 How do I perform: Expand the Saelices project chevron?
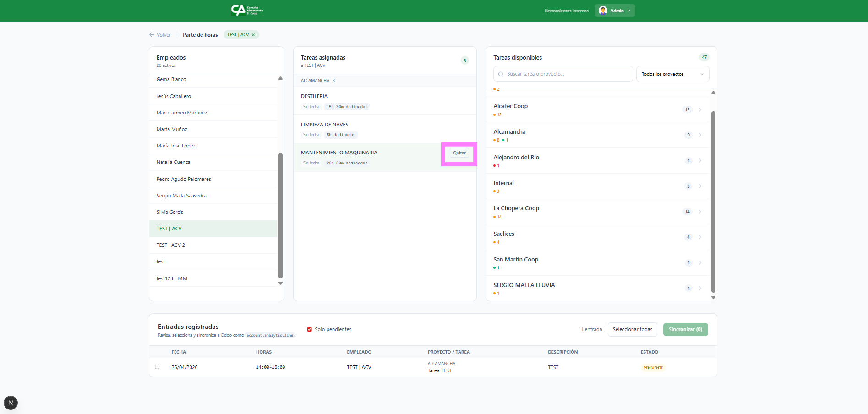coord(700,237)
